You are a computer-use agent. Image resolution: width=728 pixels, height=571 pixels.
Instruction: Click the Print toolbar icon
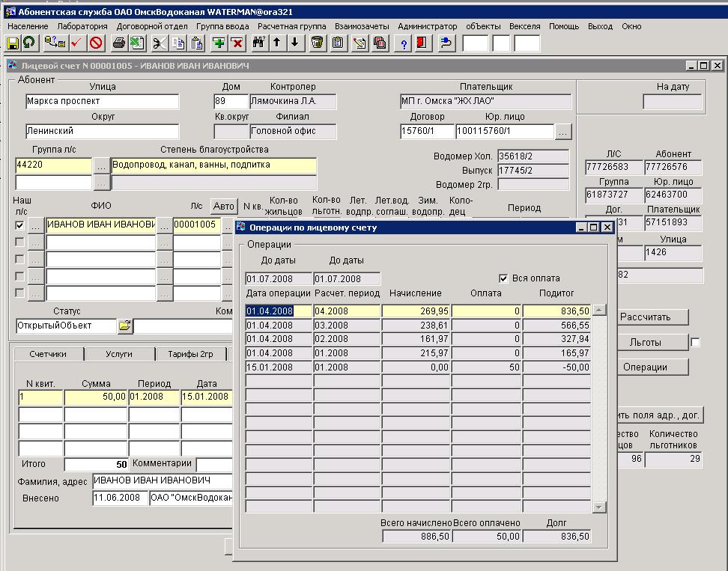pyautogui.click(x=118, y=43)
